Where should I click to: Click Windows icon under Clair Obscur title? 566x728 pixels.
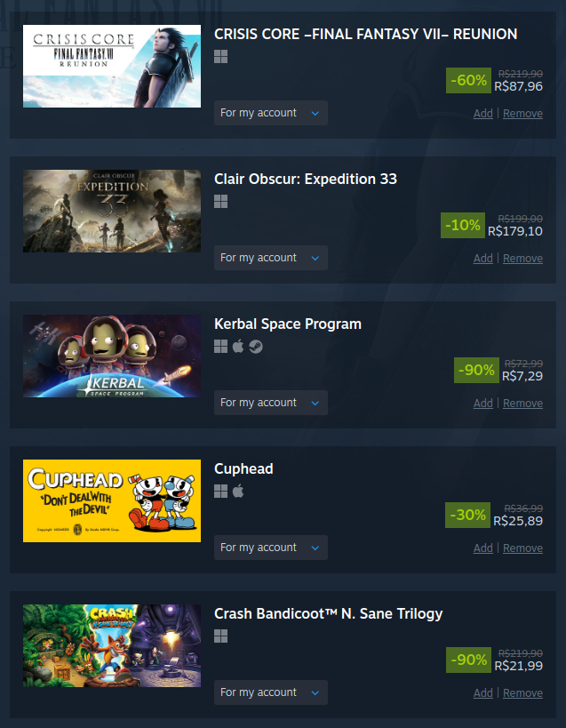pyautogui.click(x=221, y=202)
